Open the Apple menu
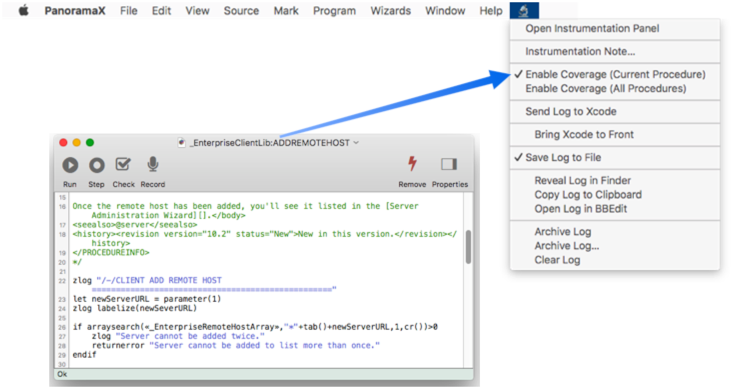 (23, 10)
